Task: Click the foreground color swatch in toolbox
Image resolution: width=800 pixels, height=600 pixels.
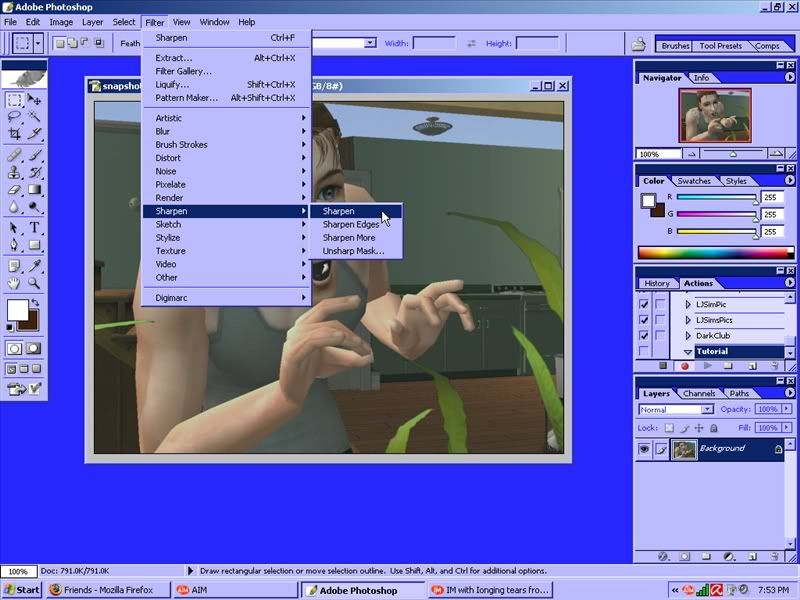Action: (x=17, y=310)
